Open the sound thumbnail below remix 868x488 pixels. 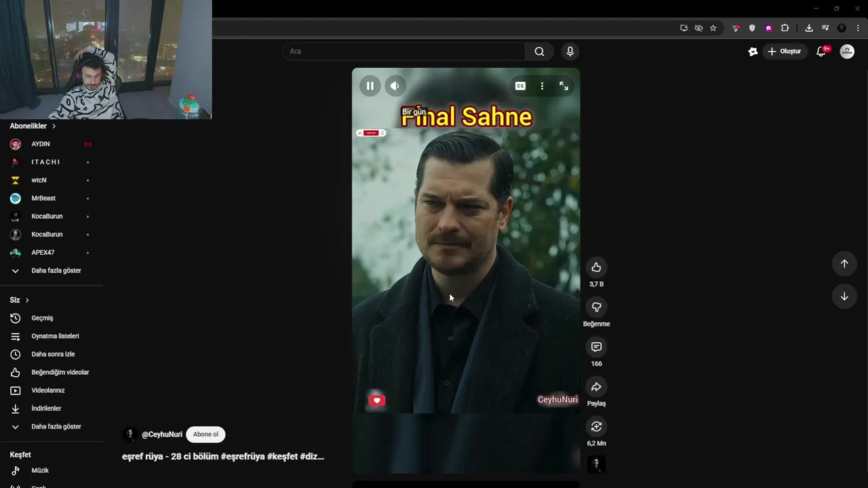click(x=596, y=464)
